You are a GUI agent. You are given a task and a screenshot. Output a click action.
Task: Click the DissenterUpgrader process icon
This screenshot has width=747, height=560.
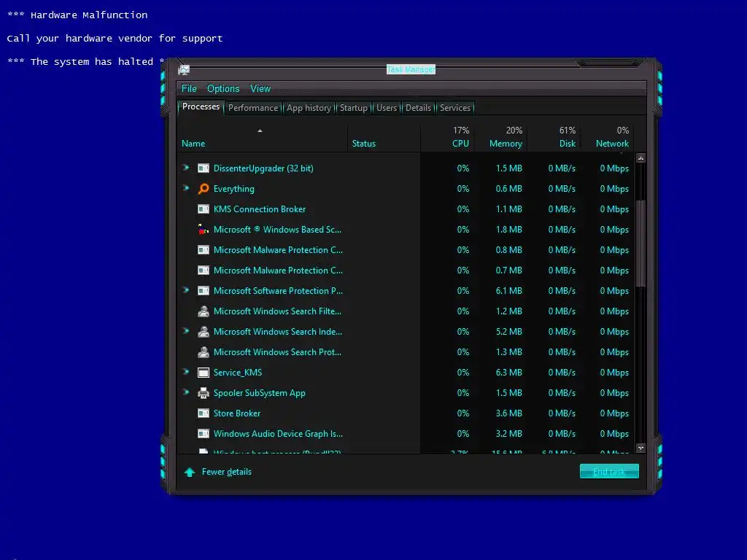(x=204, y=168)
